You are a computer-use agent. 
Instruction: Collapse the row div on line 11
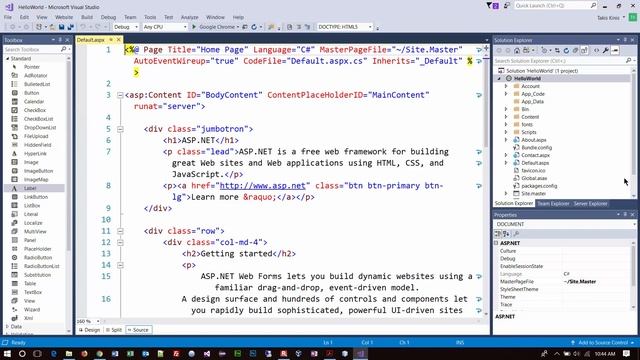tap(120, 231)
